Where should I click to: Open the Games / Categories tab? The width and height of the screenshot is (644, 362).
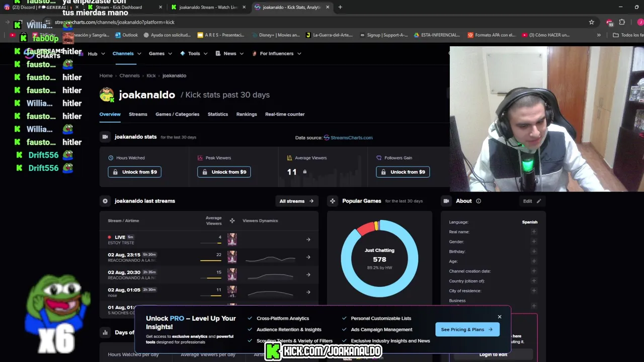177,114
